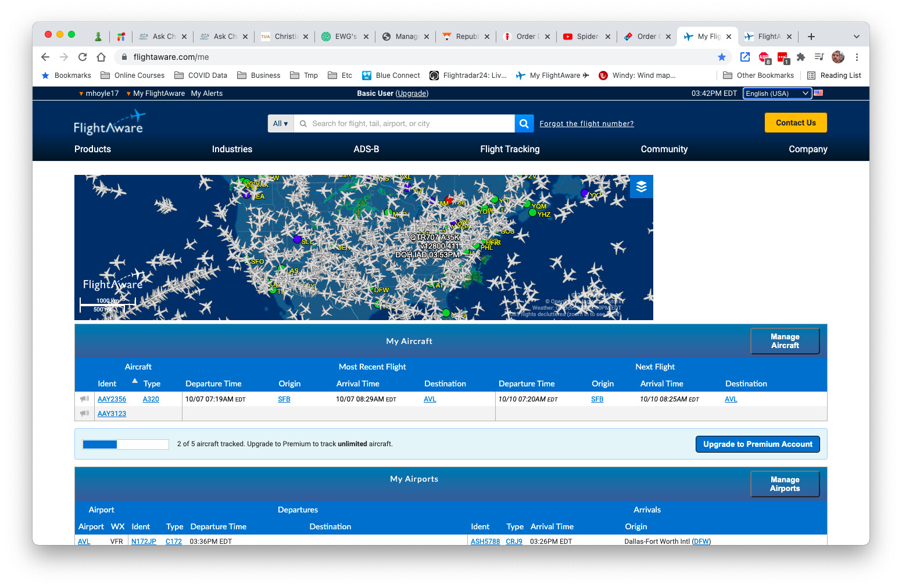Open the tab search chevron
The height and width of the screenshot is (588, 902).
coord(857,37)
